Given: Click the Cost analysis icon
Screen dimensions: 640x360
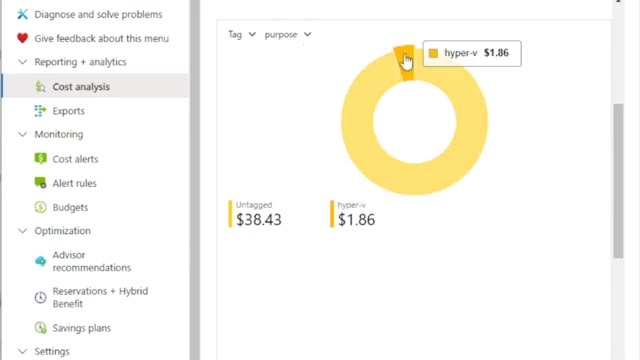Looking at the screenshot, I should (x=40, y=87).
